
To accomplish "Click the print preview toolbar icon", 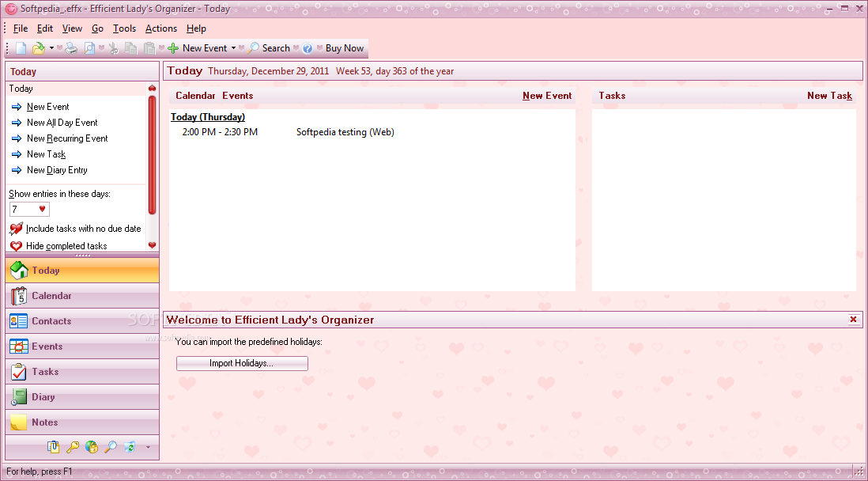I will pos(89,48).
